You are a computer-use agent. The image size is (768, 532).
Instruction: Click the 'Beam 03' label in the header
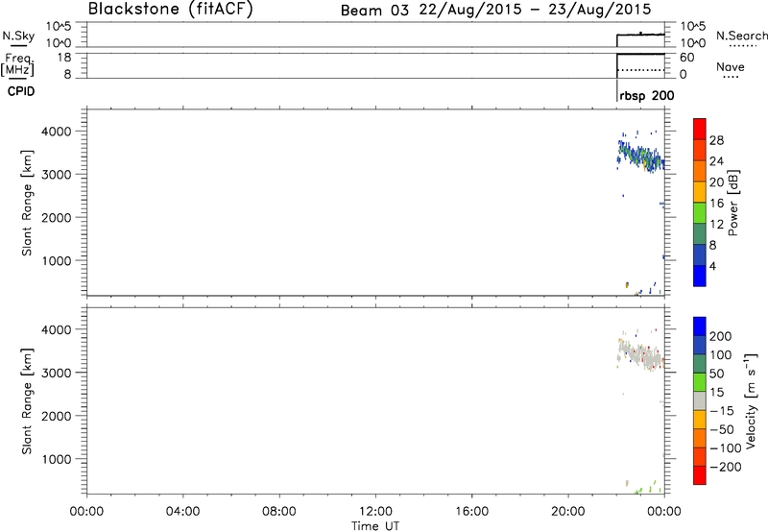pos(374,11)
